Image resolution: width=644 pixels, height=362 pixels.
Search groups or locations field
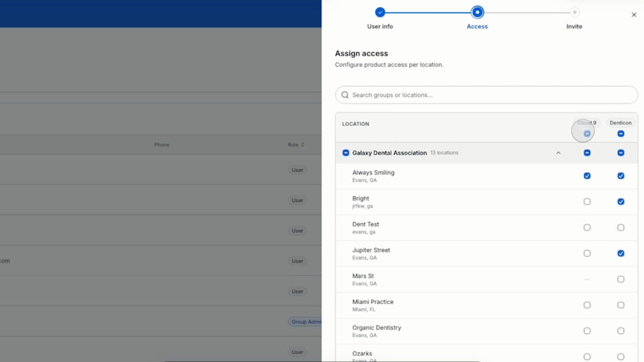pyautogui.click(x=487, y=95)
